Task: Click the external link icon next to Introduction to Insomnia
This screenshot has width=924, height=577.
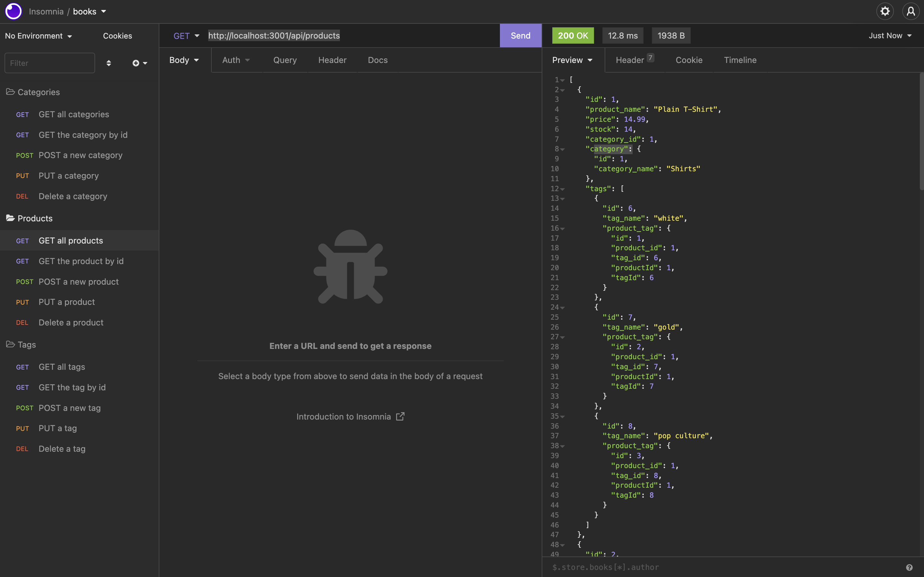Action: coord(400,416)
